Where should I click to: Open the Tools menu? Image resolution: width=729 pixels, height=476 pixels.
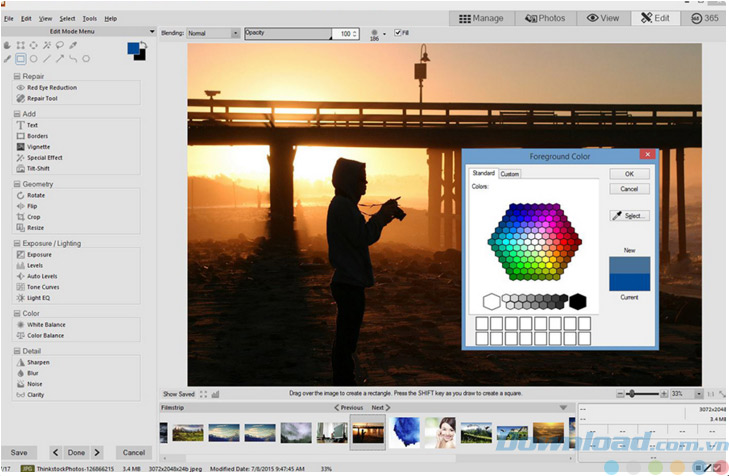click(90, 18)
